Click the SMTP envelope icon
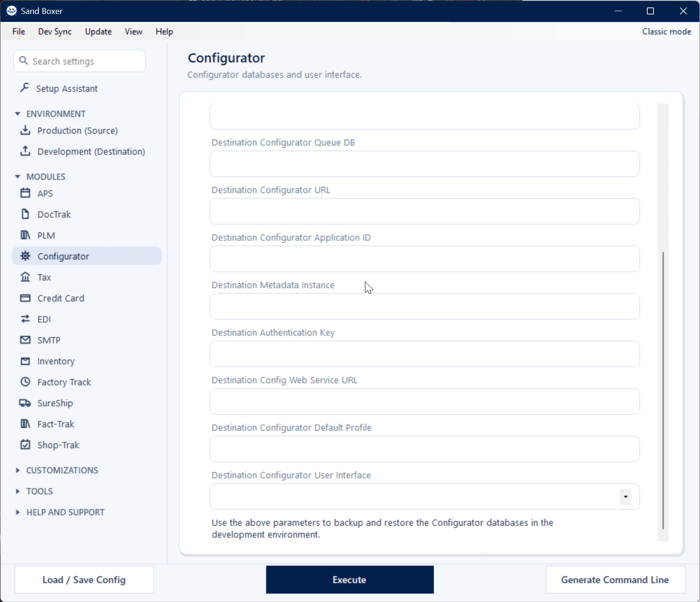The image size is (700, 602). pos(25,340)
